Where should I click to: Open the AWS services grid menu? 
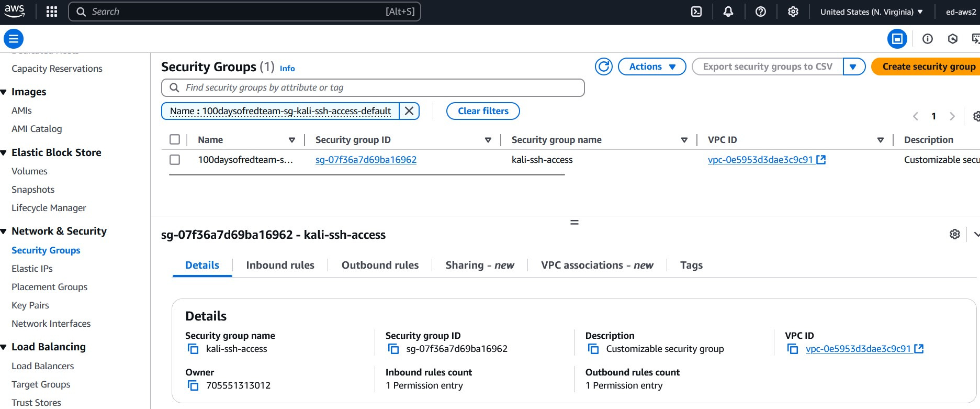click(52, 12)
